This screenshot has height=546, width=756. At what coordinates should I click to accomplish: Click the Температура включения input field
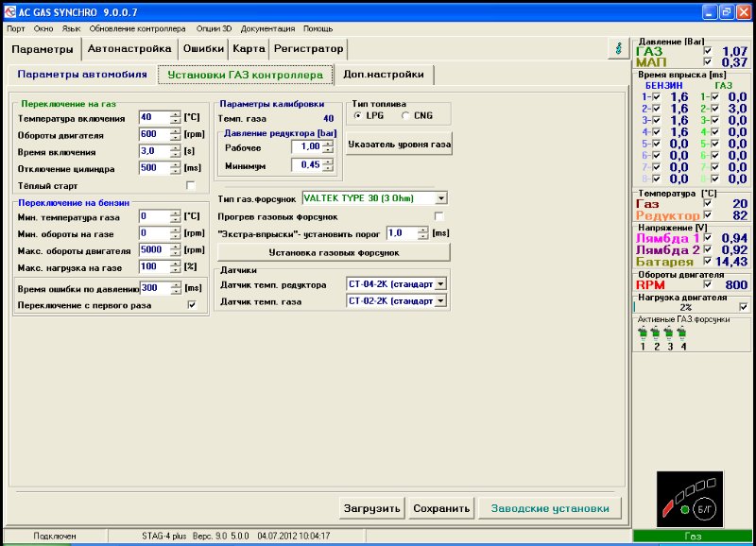[153, 117]
